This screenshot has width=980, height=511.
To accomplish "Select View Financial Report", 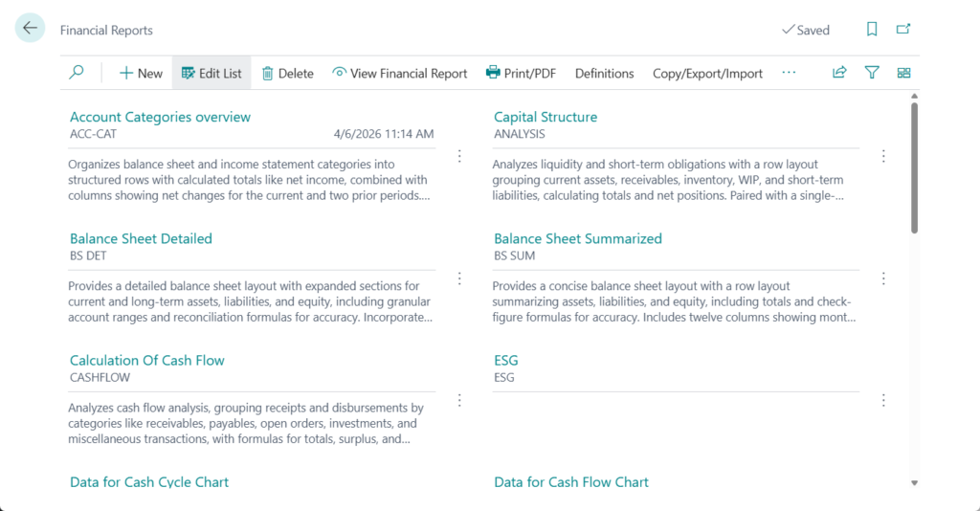I will coord(399,73).
